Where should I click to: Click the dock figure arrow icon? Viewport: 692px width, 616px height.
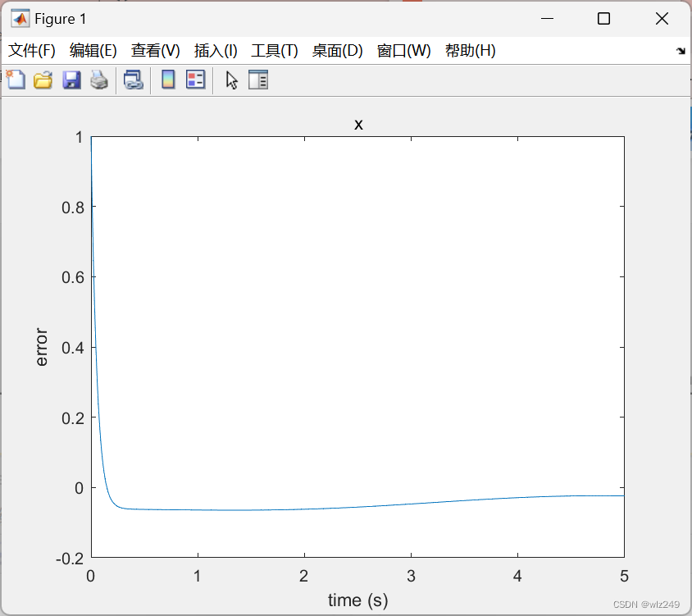681,51
